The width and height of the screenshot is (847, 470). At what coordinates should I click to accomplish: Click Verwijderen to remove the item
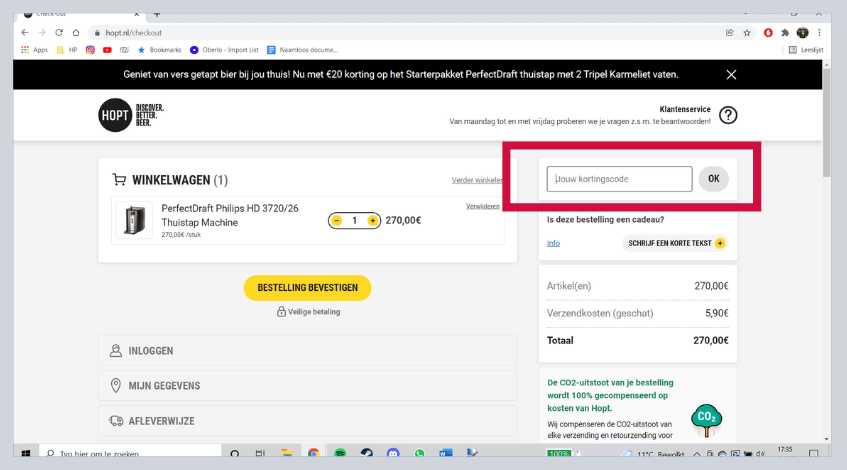tap(482, 206)
